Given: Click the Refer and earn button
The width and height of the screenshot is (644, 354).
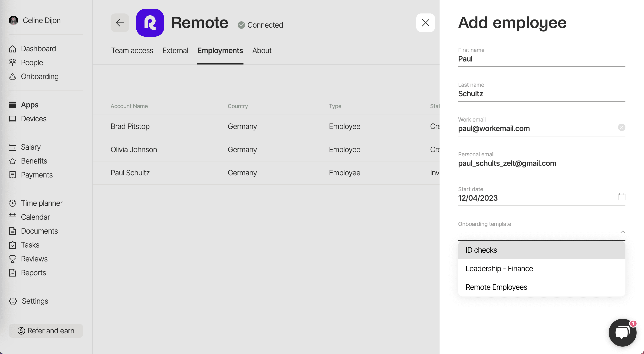Looking at the screenshot, I should coord(46,331).
